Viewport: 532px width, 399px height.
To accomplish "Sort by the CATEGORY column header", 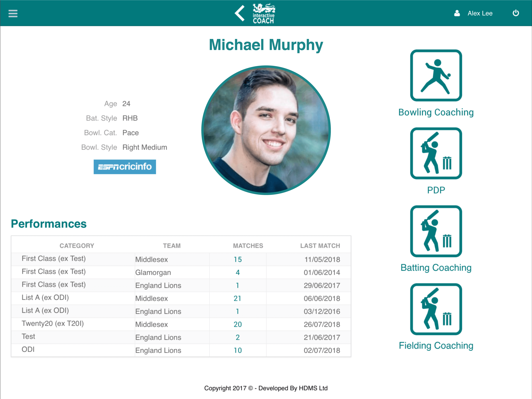I will click(x=77, y=246).
